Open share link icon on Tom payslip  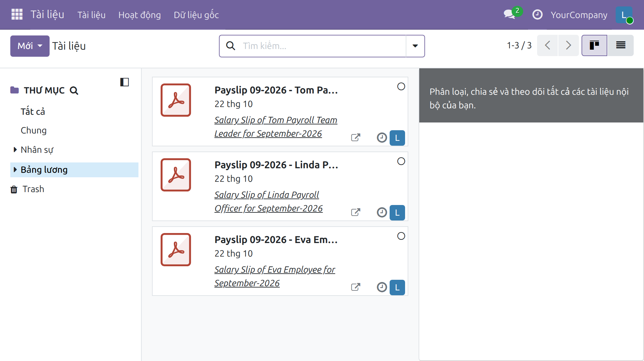click(355, 138)
